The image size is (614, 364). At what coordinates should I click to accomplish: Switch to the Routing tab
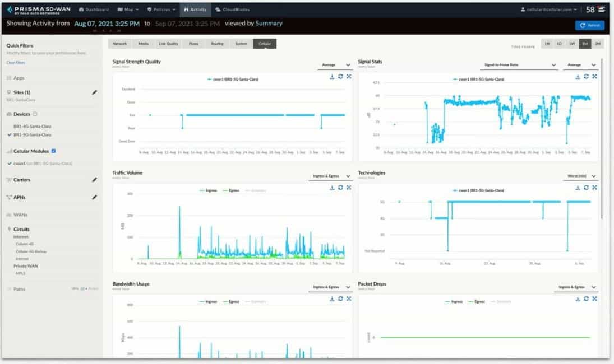point(217,44)
